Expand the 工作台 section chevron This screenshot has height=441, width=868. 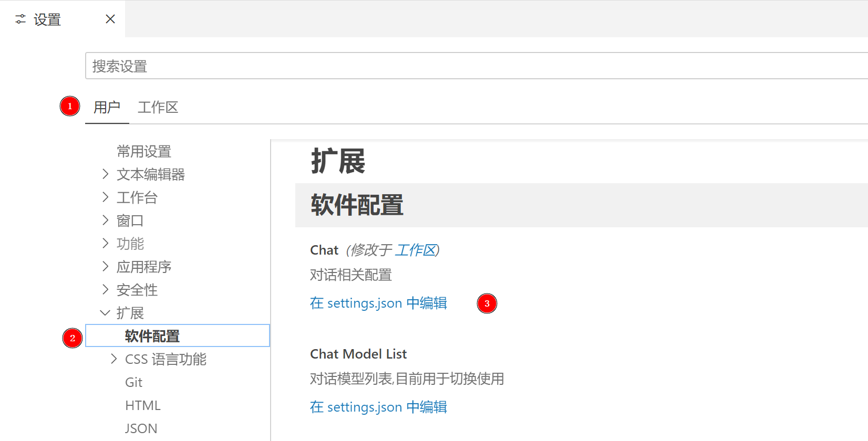[106, 197]
